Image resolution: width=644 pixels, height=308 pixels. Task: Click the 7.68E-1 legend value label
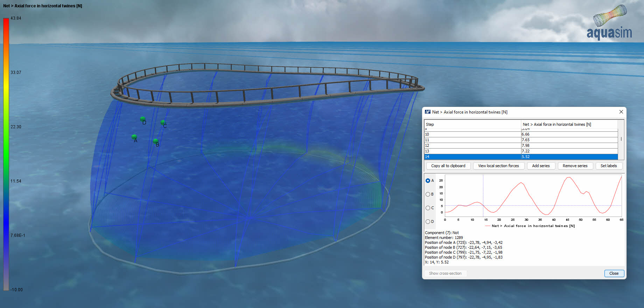17,235
